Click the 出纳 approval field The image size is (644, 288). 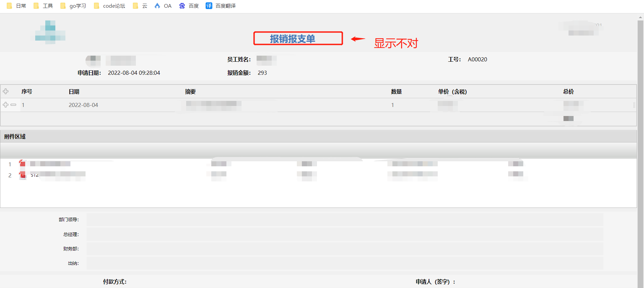tap(345, 263)
